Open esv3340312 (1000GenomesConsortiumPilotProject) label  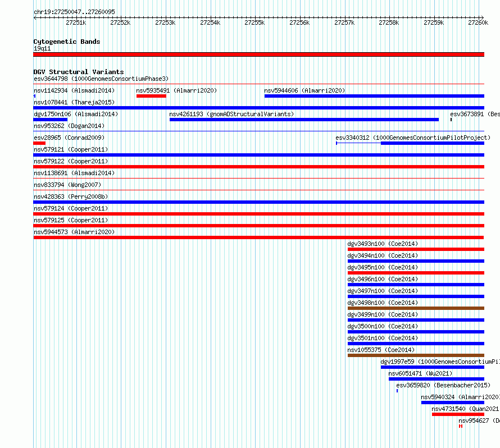(413, 138)
